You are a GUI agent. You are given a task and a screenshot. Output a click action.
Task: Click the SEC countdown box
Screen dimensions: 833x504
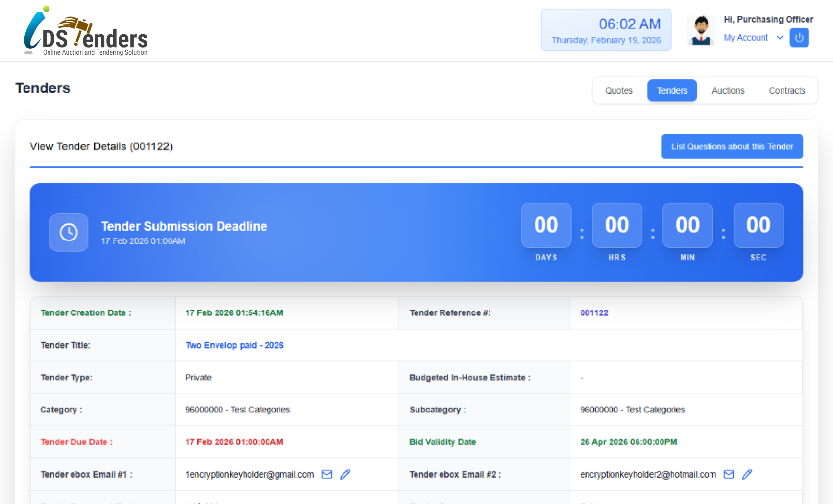758,225
